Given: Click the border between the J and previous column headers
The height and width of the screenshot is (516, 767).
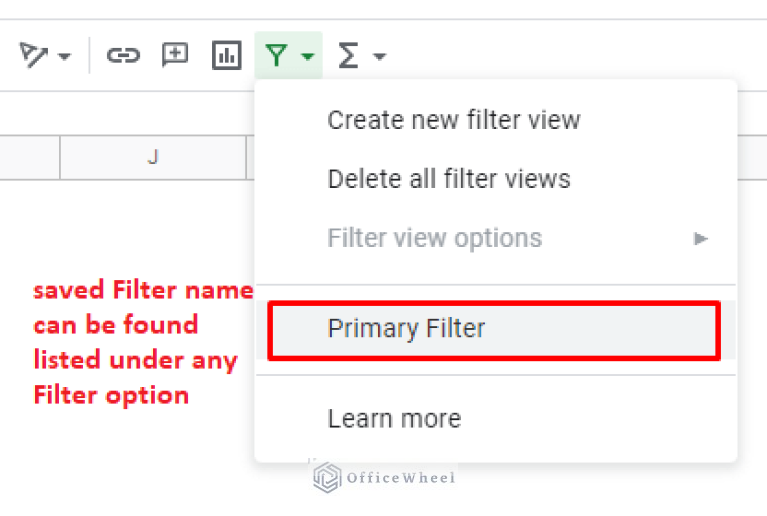Looking at the screenshot, I should tap(60, 157).
